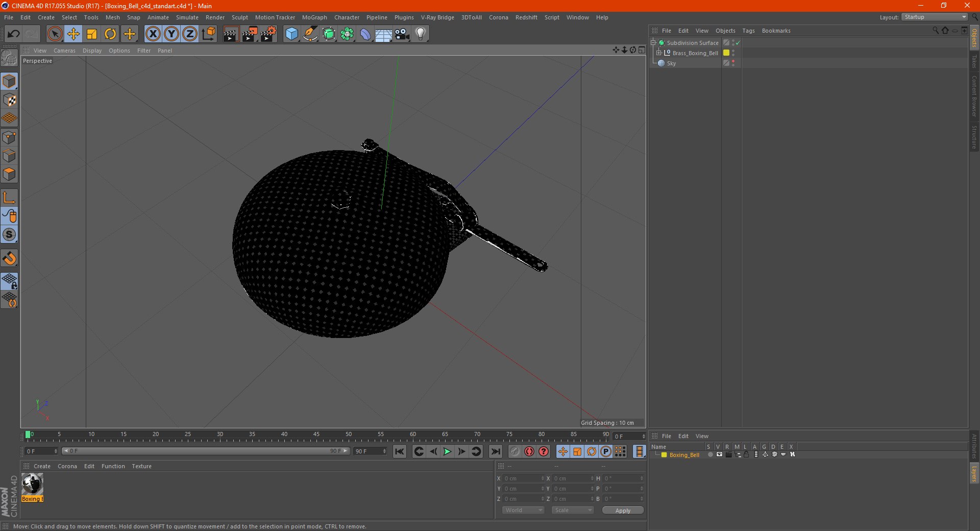The image size is (980, 531).
Task: Enable Points mode
Action: (x=9, y=137)
